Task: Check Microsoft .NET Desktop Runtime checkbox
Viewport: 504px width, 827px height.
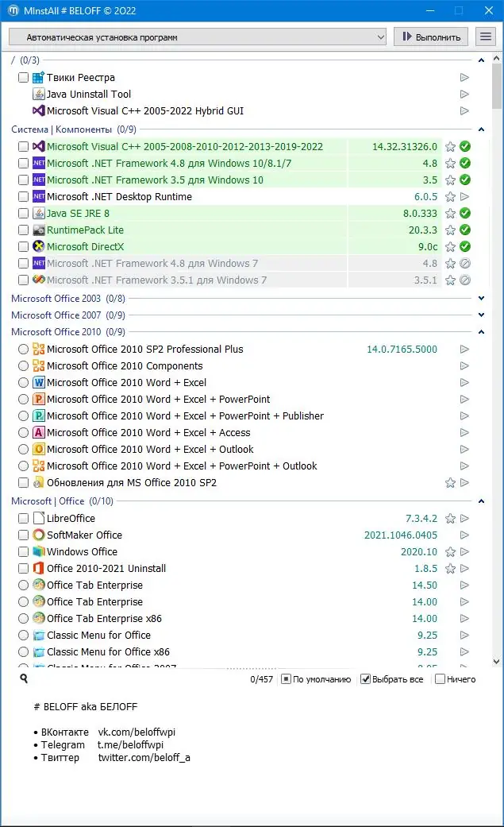Action: pos(23,197)
